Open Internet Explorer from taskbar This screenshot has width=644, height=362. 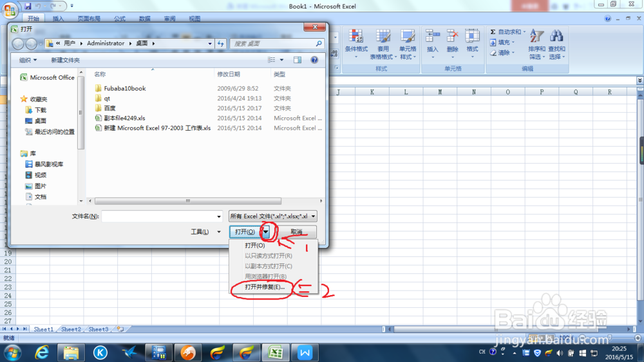tap(42, 352)
